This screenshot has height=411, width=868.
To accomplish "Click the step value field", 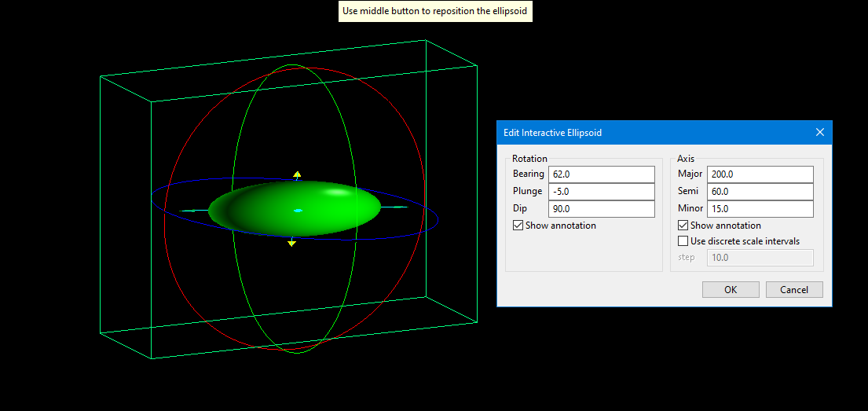I will point(760,258).
